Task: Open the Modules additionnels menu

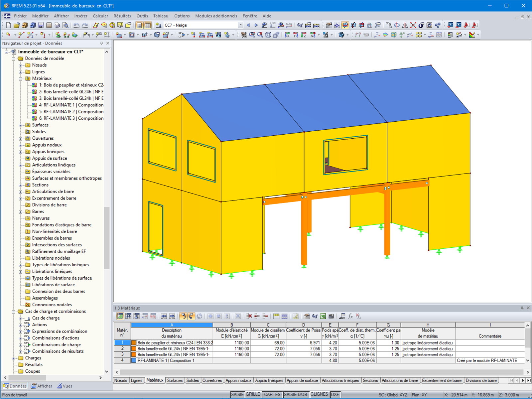Action: 216,16
